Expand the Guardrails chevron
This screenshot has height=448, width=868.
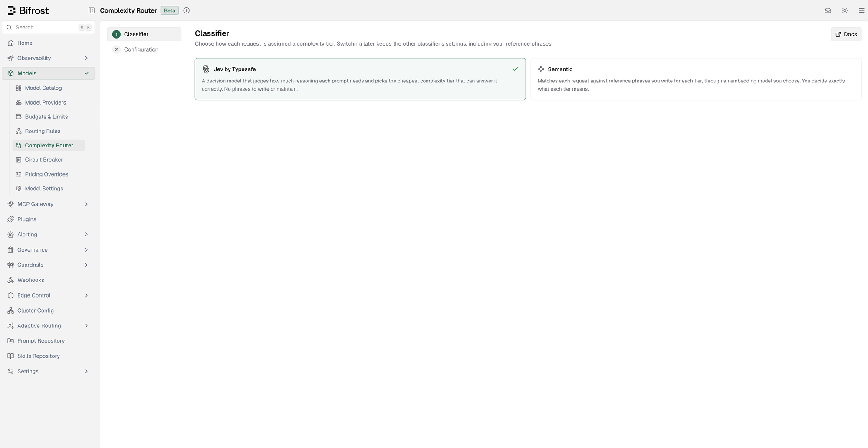(86, 265)
